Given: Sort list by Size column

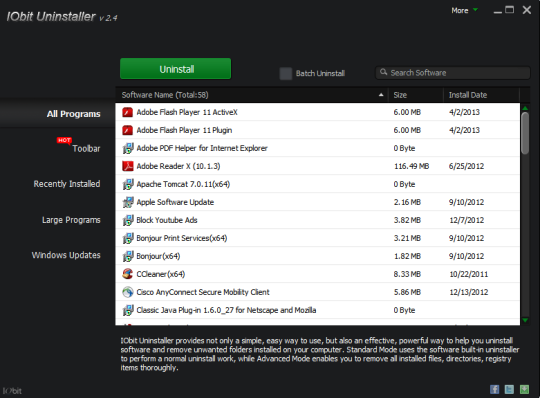Looking at the screenshot, I should (416, 95).
